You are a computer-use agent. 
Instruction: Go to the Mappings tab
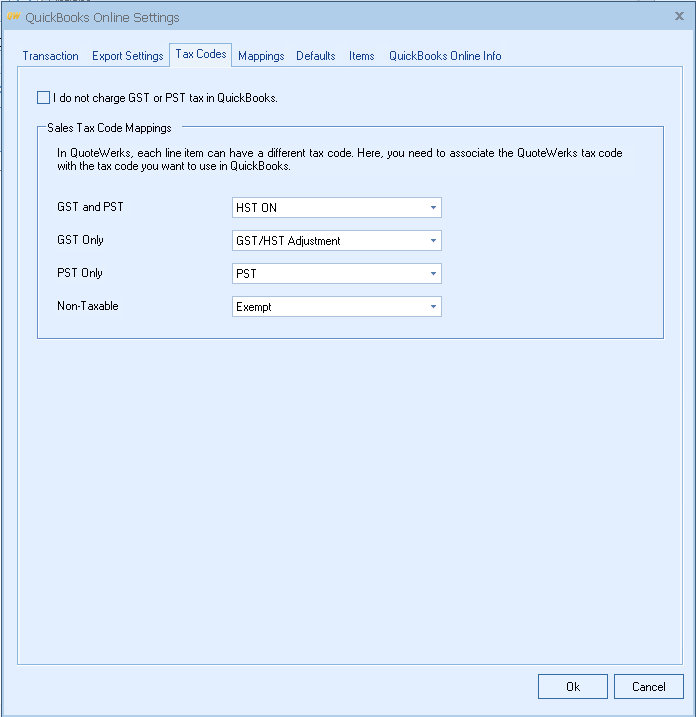[261, 56]
